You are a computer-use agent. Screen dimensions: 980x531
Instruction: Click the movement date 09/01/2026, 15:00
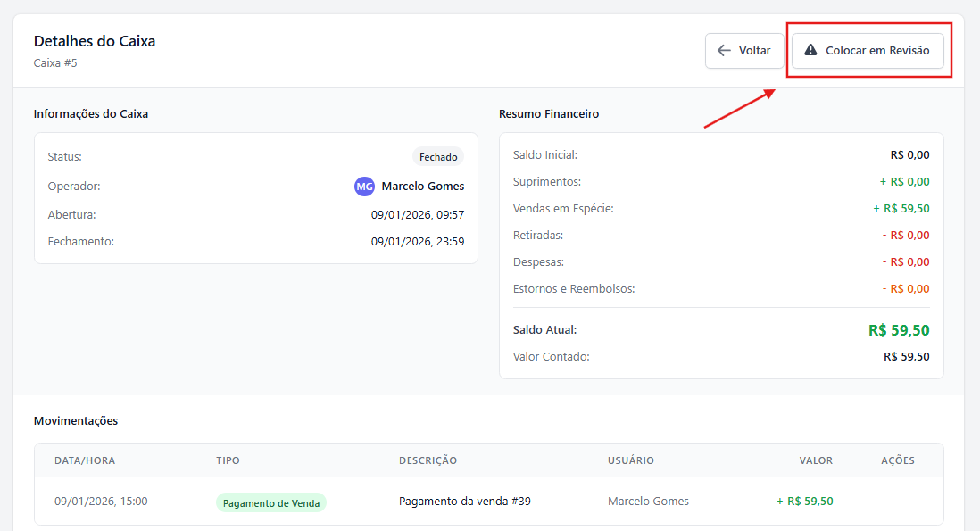[101, 502]
